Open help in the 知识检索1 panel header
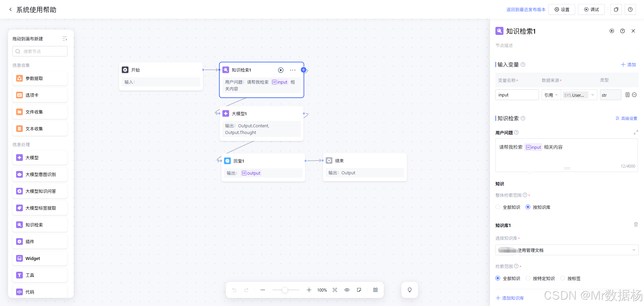 pyautogui.click(x=623, y=31)
